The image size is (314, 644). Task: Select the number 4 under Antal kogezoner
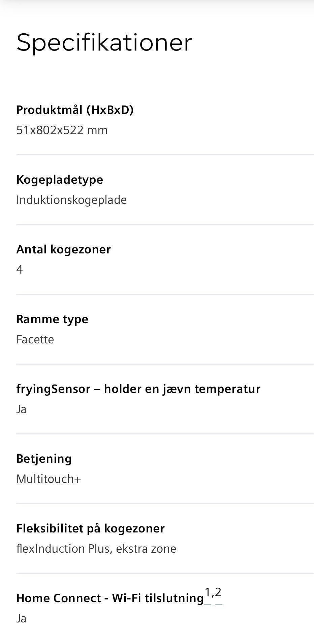(20, 270)
